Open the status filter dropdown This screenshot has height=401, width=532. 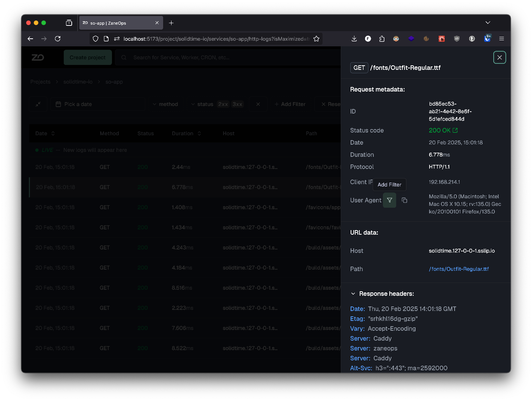pos(217,104)
